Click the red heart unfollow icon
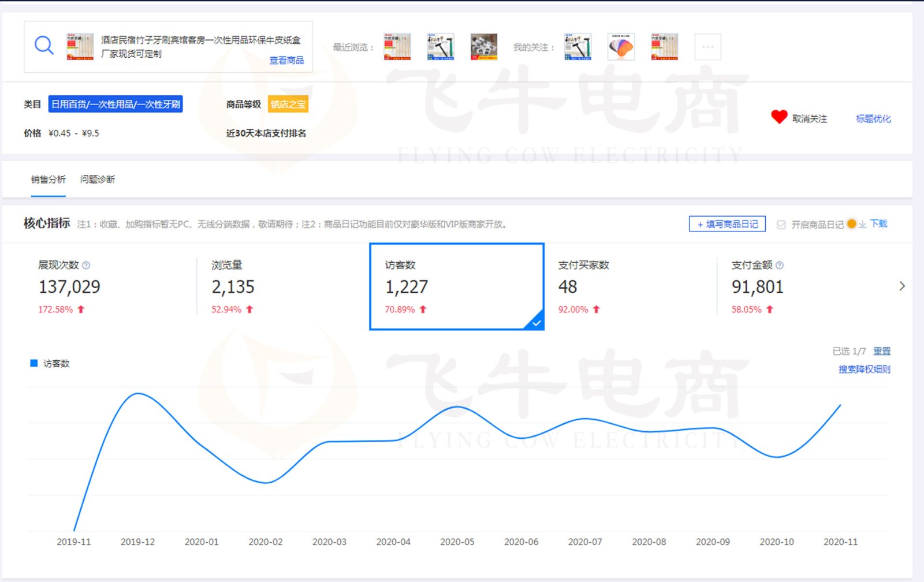 pyautogui.click(x=779, y=117)
